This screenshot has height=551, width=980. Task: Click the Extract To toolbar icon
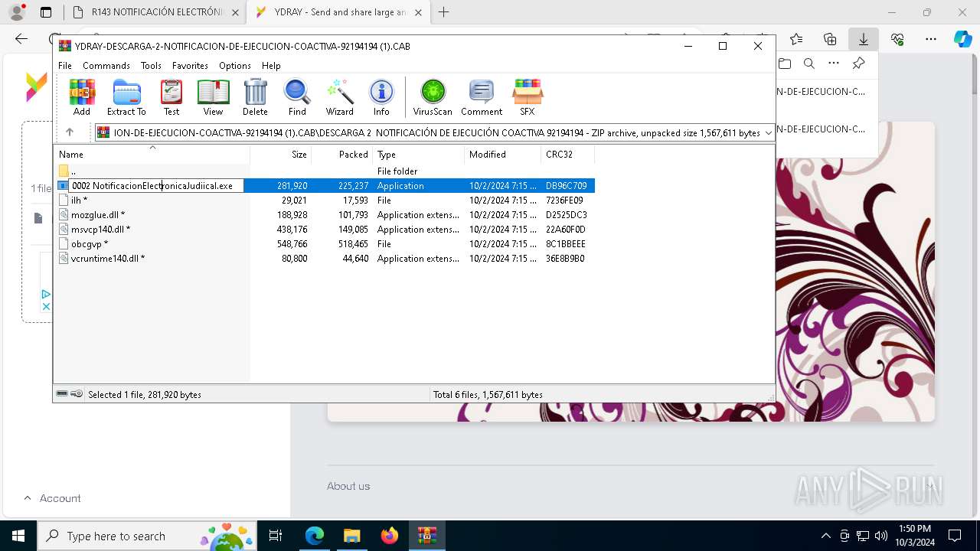pos(126,97)
